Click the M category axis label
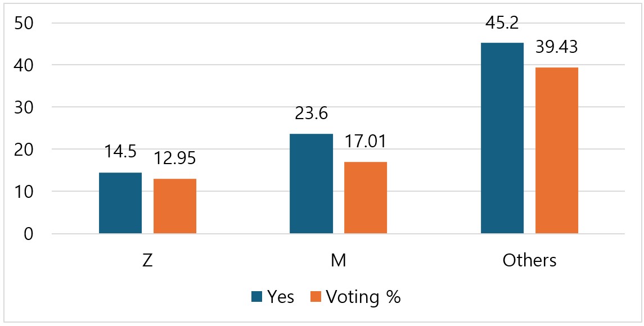Viewport: 644px width, 326px height. click(x=339, y=261)
